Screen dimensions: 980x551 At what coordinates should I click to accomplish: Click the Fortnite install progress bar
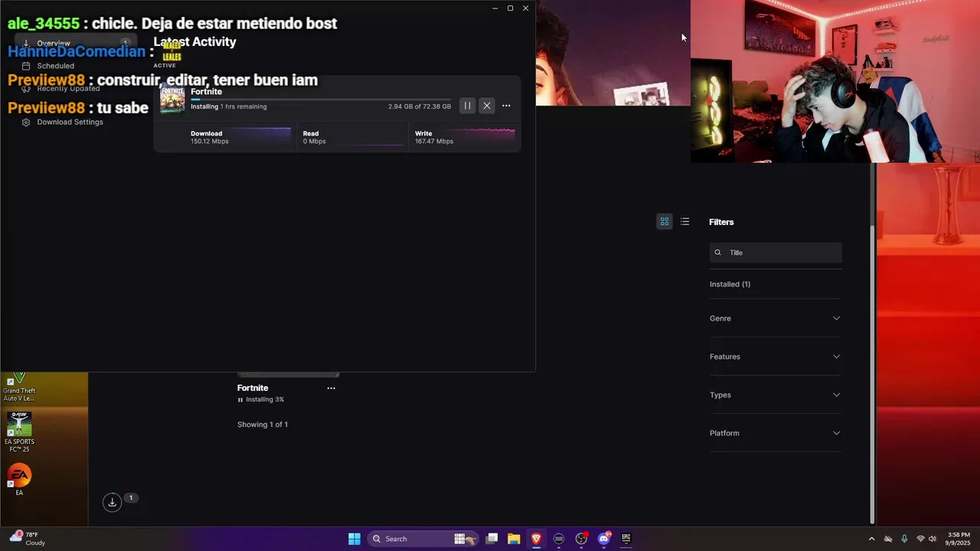(x=321, y=99)
